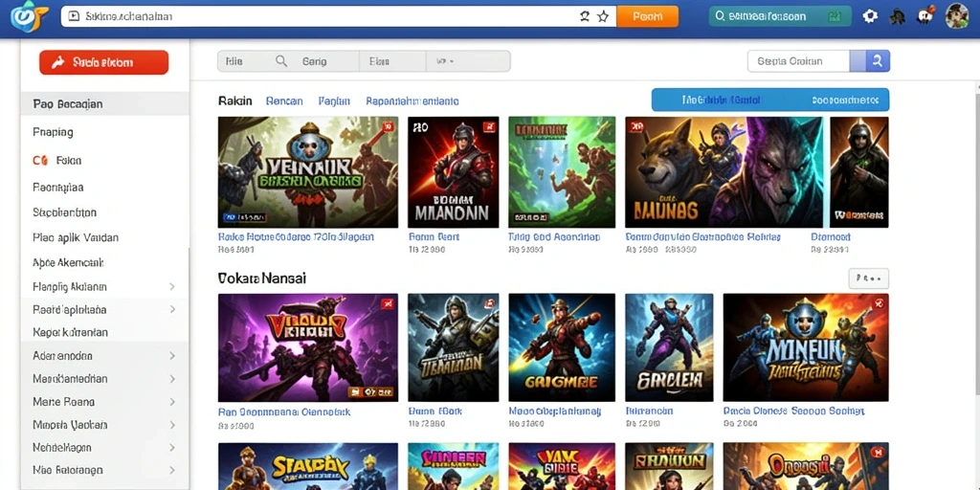Screen dimensions: 980x490
Task: Expand the Mane Raana sidebar chevron
Action: (x=172, y=402)
